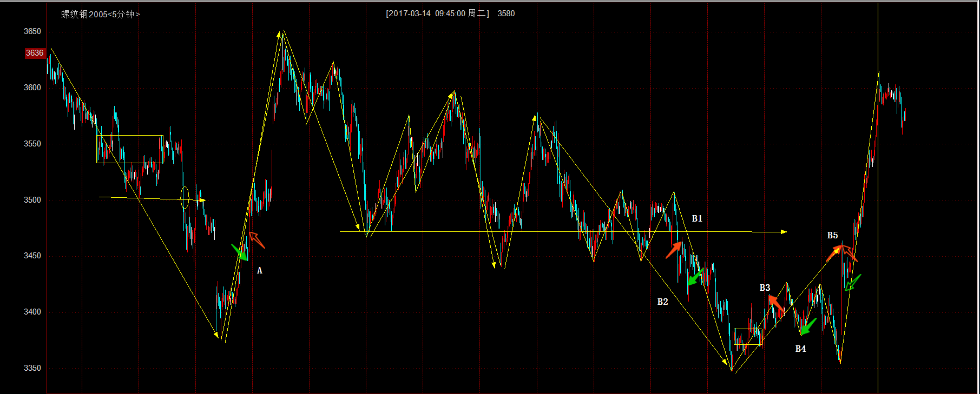The image size is (980, 394).
Task: Select the 3500 price axis label
Action: coord(32,200)
